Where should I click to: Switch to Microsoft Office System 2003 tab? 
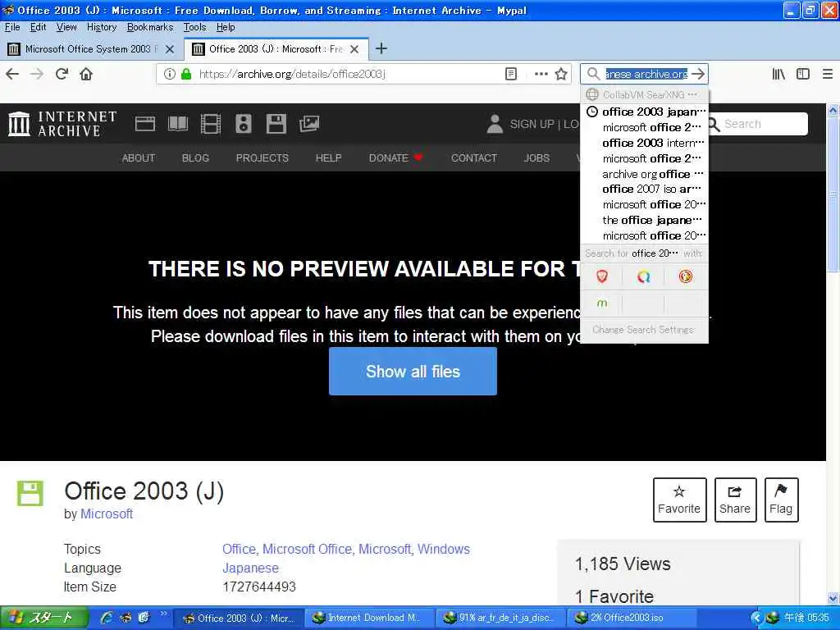pos(91,49)
